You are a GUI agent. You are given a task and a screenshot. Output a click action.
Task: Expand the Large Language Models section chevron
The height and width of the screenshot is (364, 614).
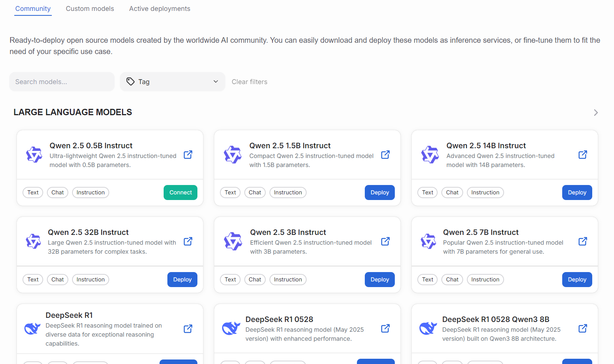(595, 112)
